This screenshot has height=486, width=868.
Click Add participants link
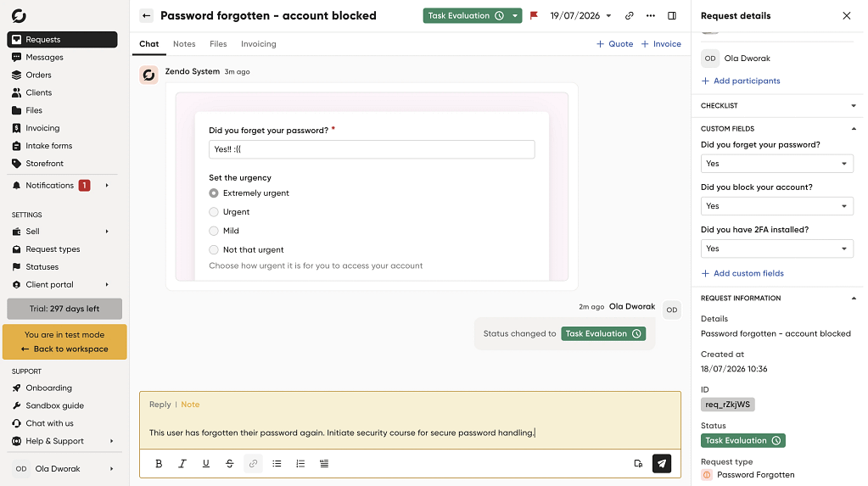coord(741,81)
